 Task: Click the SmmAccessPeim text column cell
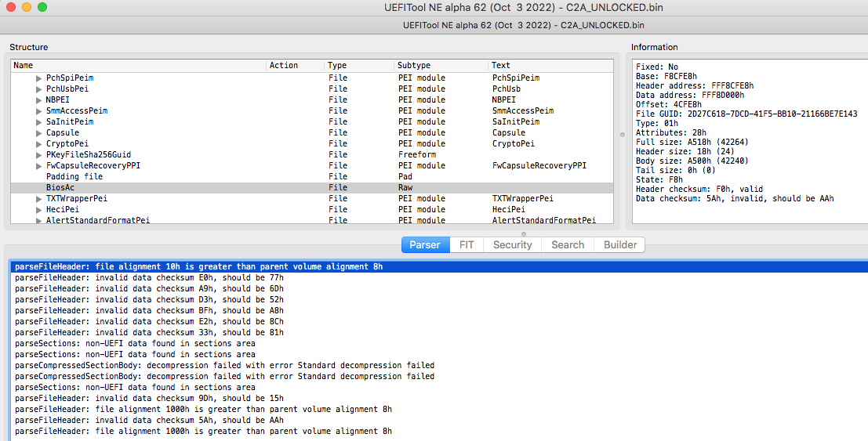(x=523, y=110)
